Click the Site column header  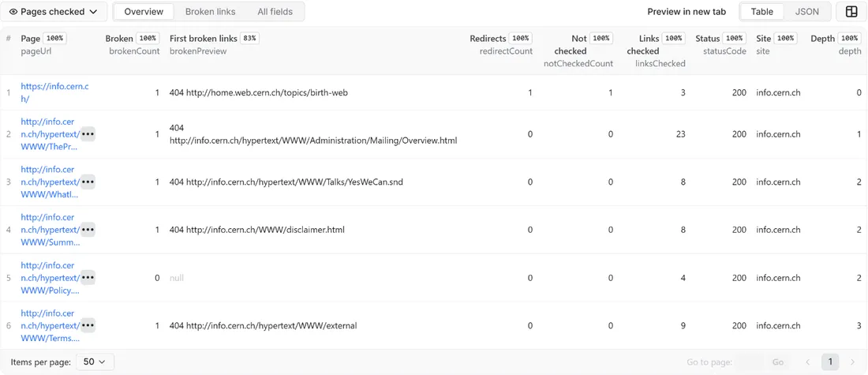tap(763, 38)
